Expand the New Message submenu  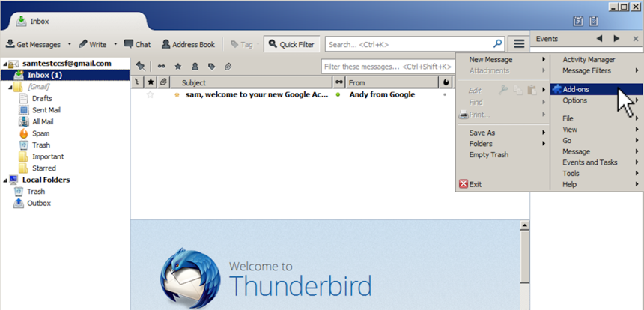pyautogui.click(x=502, y=60)
